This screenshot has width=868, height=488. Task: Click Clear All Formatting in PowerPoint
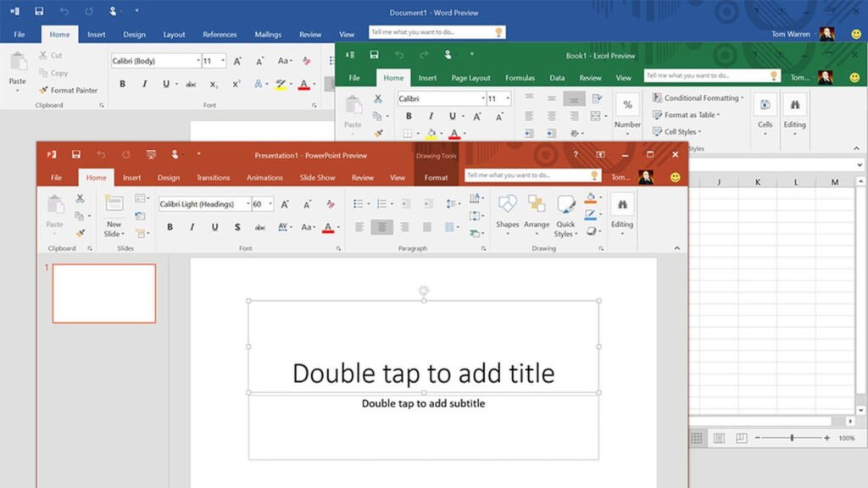tap(331, 204)
